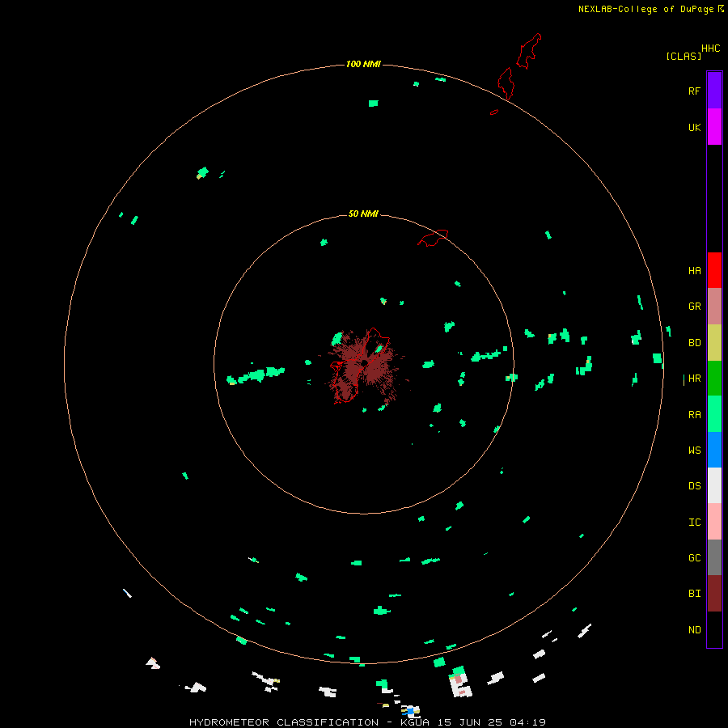Click the GC gray legend swatch
This screenshot has height=728, width=728.
[714, 557]
